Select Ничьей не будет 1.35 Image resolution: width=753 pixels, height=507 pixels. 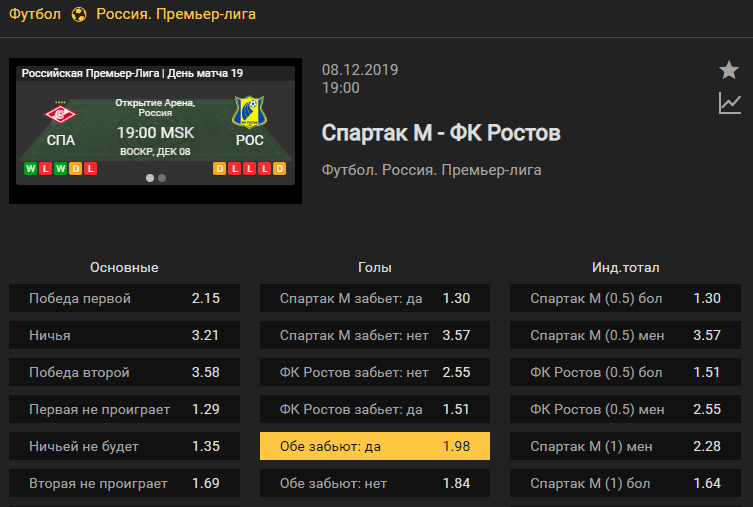pos(124,446)
